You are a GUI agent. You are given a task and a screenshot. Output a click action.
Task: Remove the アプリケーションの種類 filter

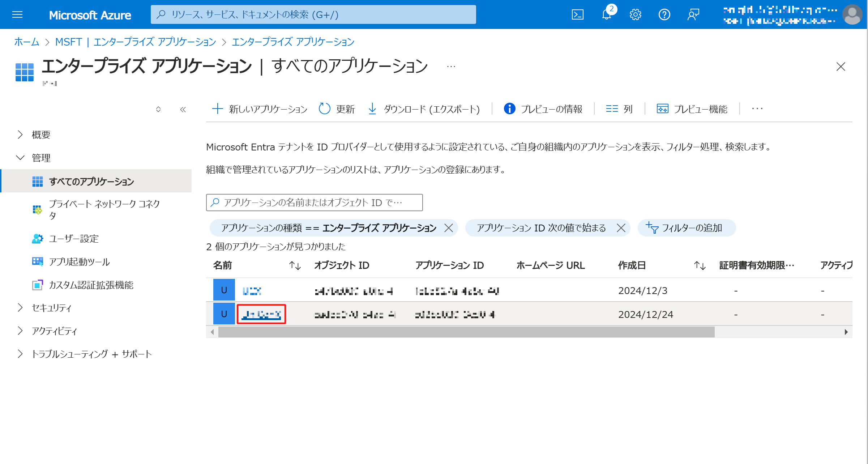(x=449, y=228)
